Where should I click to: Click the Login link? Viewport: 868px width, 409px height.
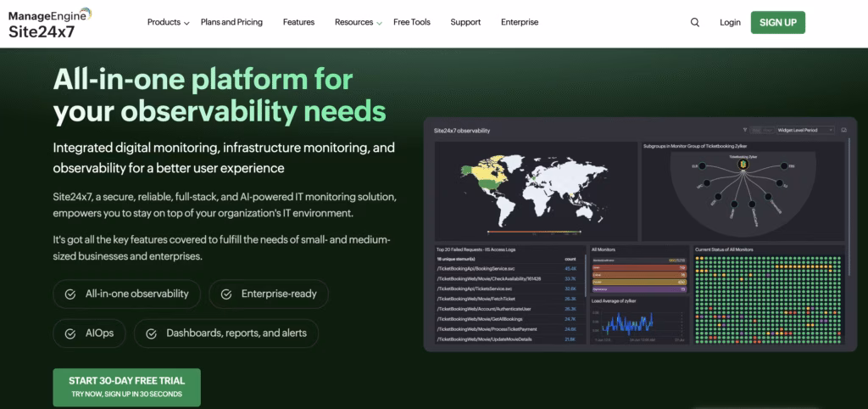click(x=730, y=23)
